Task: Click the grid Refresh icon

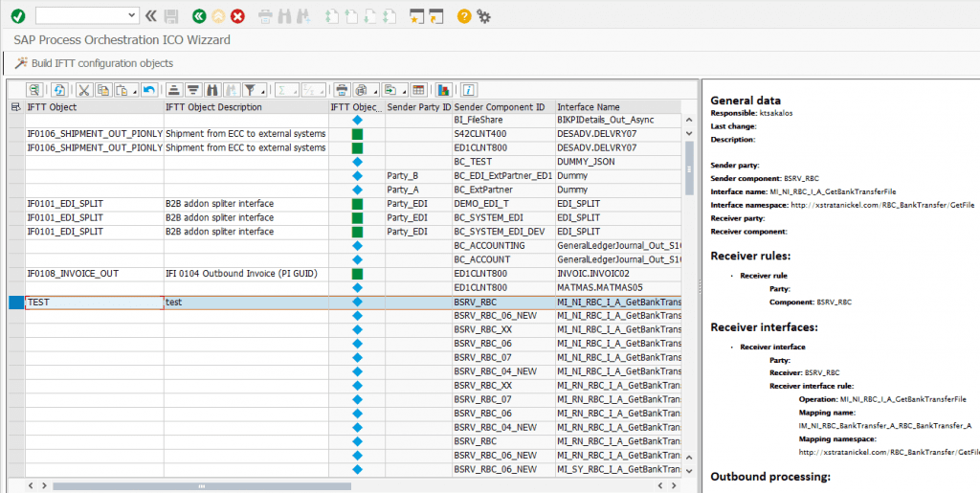Action: tap(59, 90)
